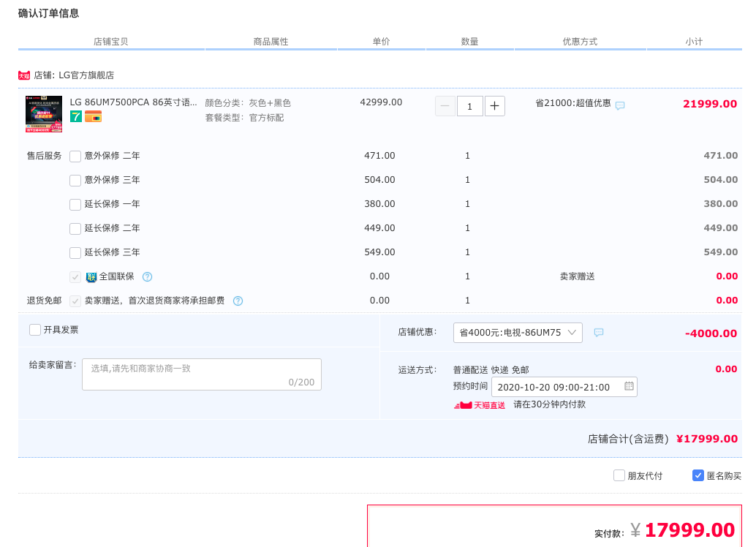Click the orange credit card badge icon
This screenshot has height=547, width=756.
tap(93, 116)
